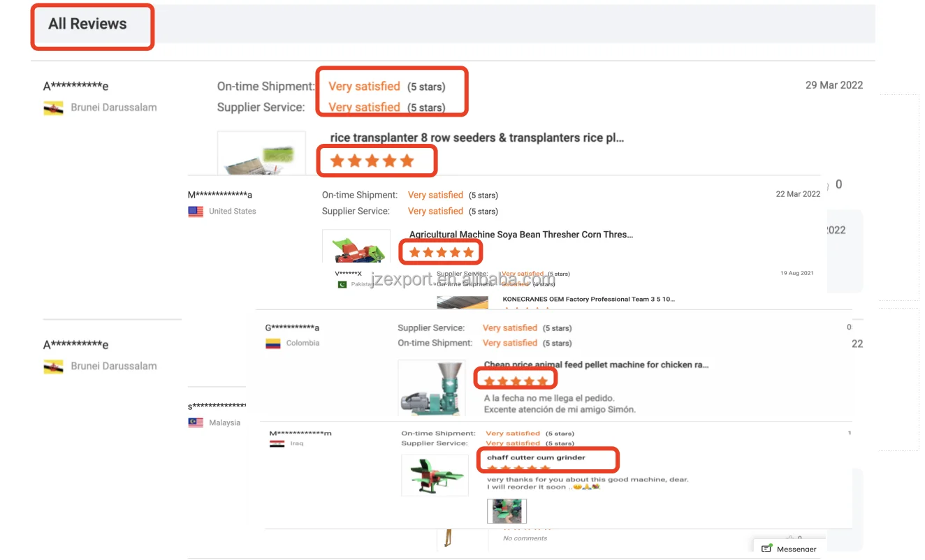Image resolution: width=925 pixels, height=560 pixels.
Task: Open rice transplanter 8 row seeders link
Action: tap(477, 138)
